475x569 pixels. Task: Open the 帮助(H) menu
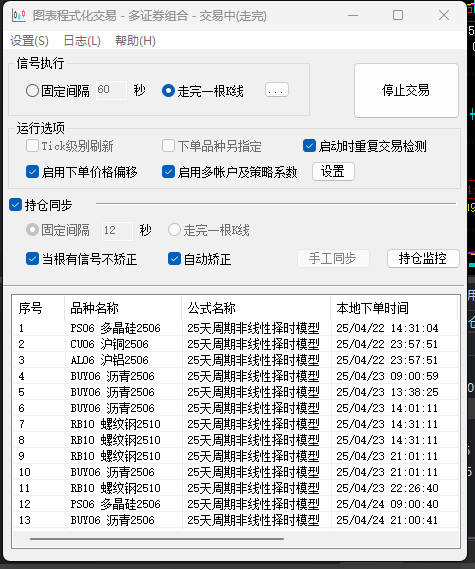tap(135, 41)
